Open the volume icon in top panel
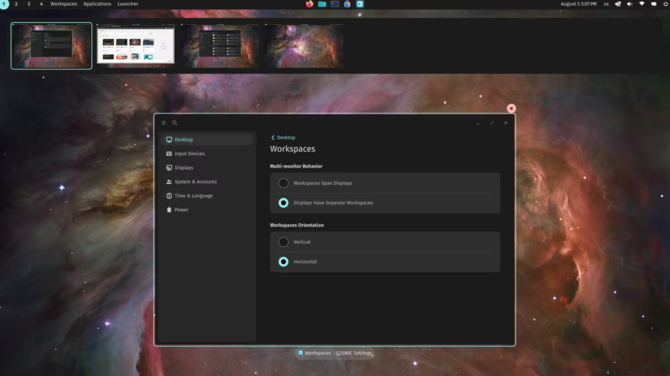The width and height of the screenshot is (670, 376). tap(629, 4)
